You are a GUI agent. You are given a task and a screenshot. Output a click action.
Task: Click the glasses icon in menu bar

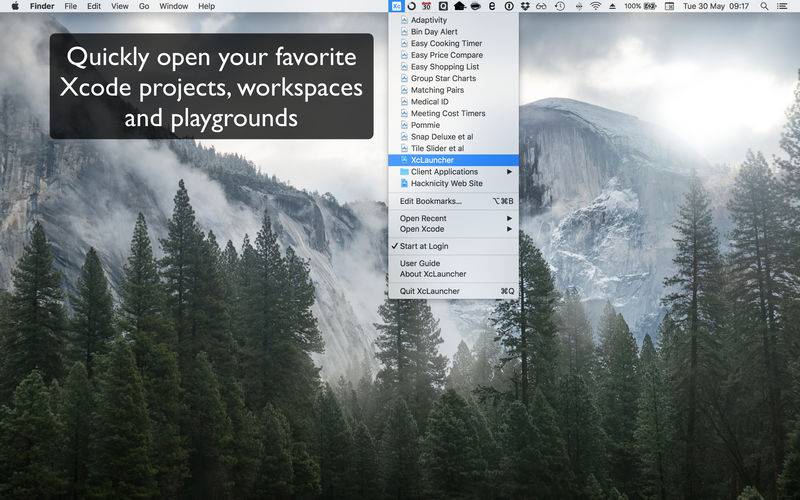[x=541, y=6]
